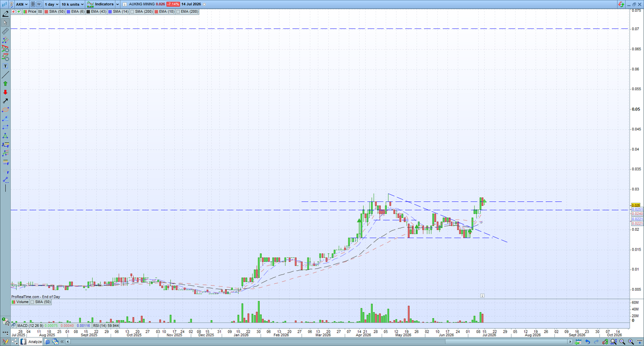Open the chat bubble icon
This screenshot has width=644, height=346.
coord(47,342)
